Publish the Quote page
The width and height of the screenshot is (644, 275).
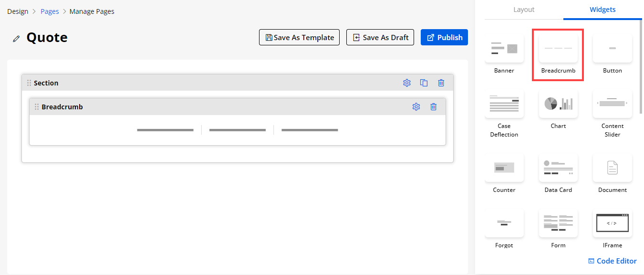click(444, 38)
